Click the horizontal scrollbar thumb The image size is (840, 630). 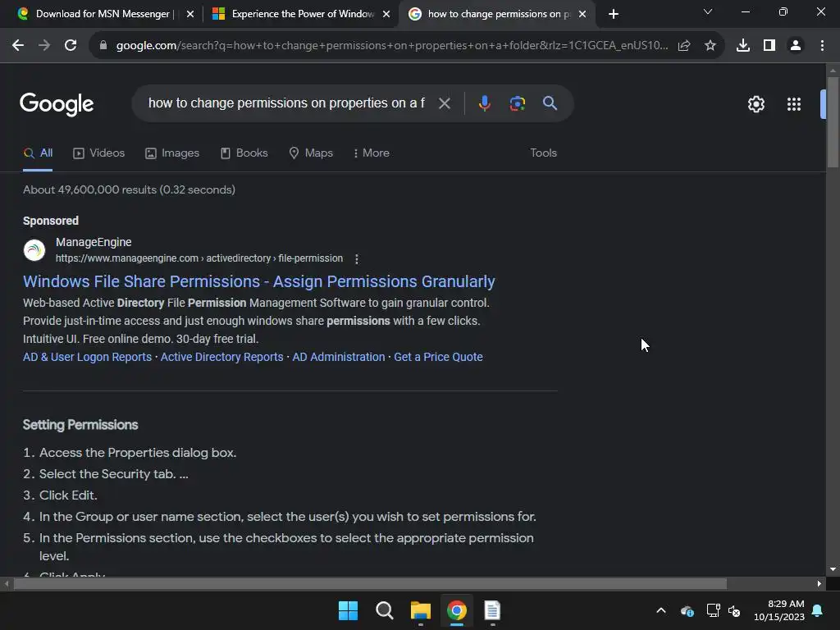(370, 584)
